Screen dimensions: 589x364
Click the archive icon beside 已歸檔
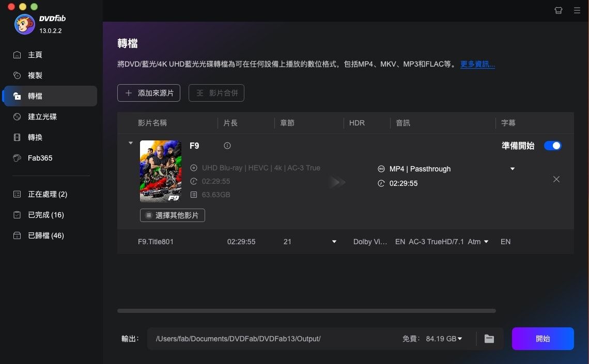point(17,235)
